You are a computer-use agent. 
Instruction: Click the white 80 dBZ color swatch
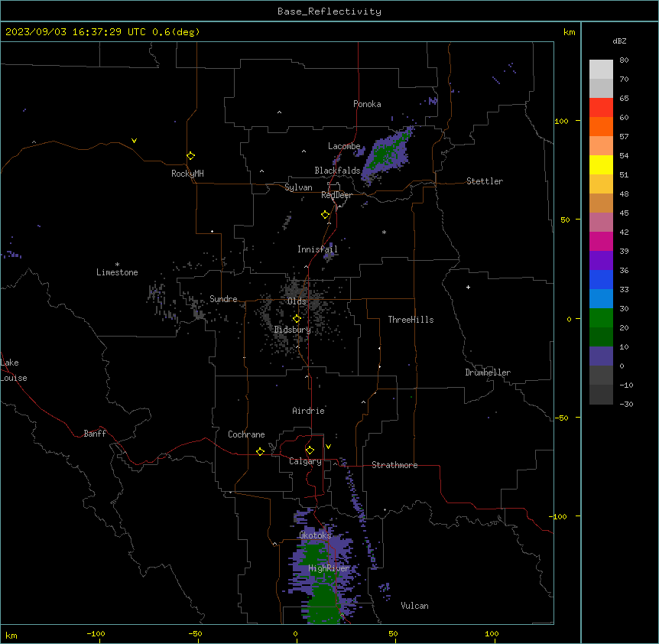(x=601, y=70)
